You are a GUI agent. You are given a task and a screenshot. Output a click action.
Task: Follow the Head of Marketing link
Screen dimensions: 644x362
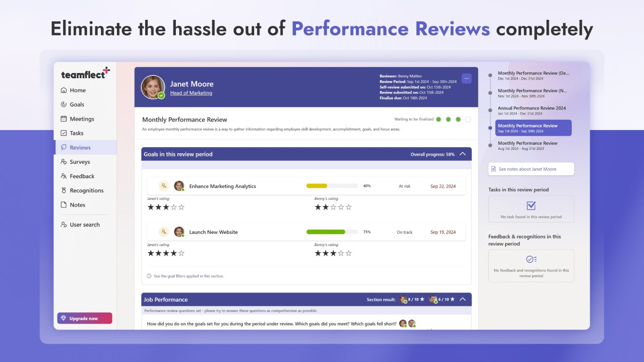191,93
